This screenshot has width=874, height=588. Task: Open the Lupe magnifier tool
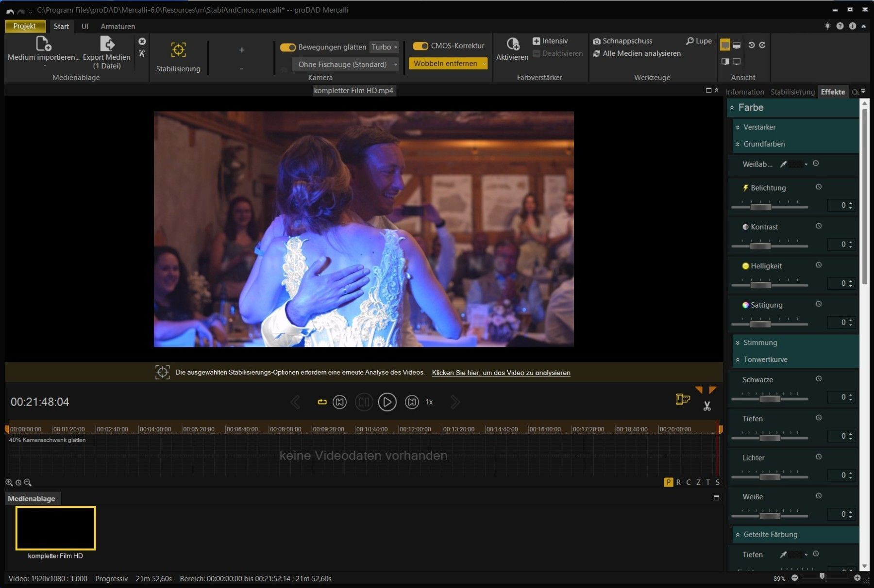point(699,41)
